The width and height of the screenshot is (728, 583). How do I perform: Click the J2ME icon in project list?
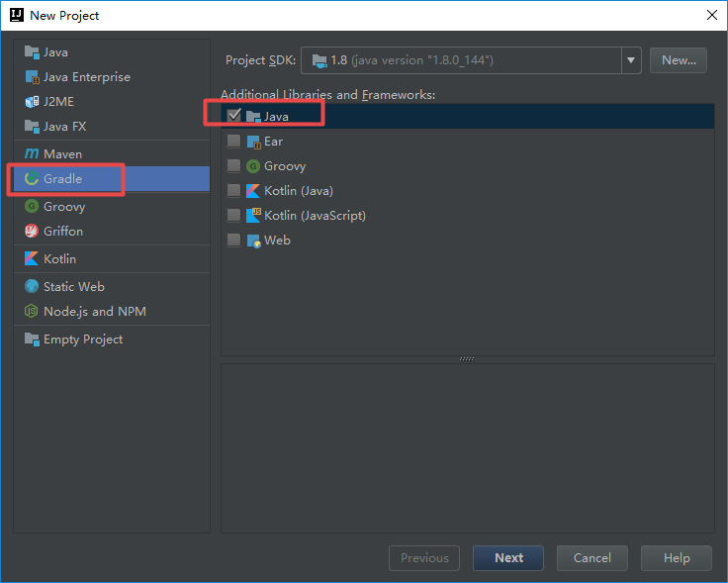tap(32, 101)
